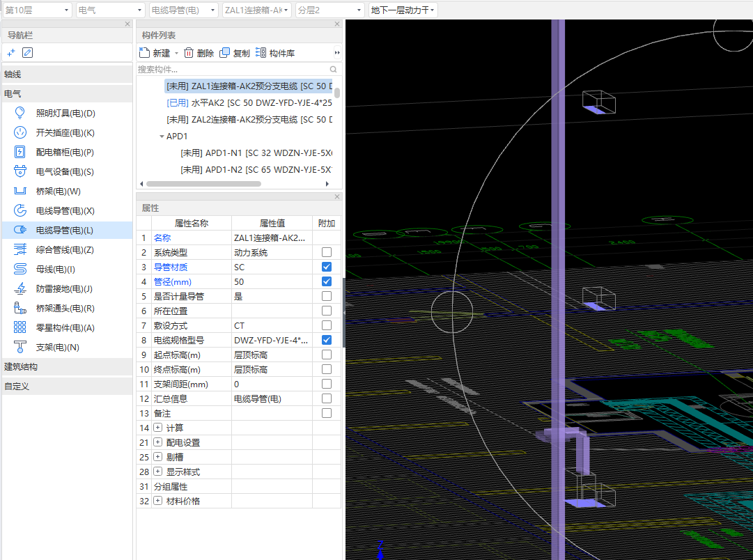Open 新建 dropdown arrow
753x560 pixels.
(x=177, y=54)
